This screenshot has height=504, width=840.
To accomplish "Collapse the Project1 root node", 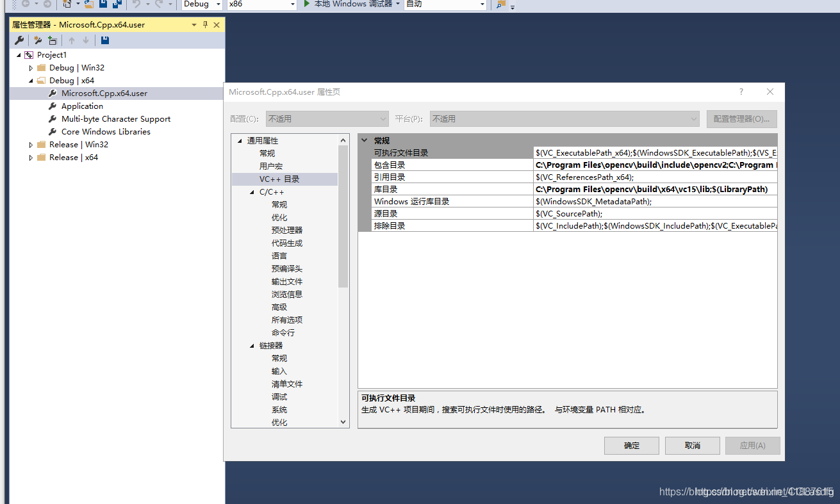I will pos(19,55).
